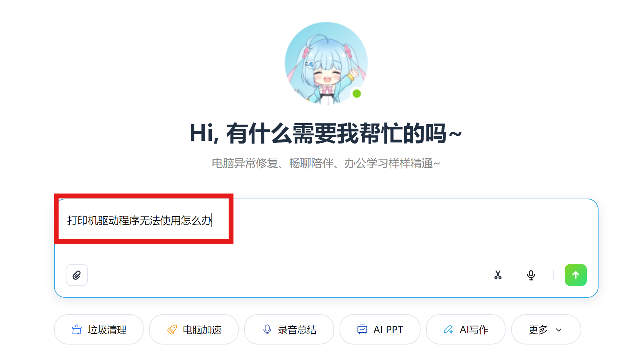The width and height of the screenshot is (644, 349).
Task: Open the 垃圾清理 shortcut
Action: [x=99, y=329]
